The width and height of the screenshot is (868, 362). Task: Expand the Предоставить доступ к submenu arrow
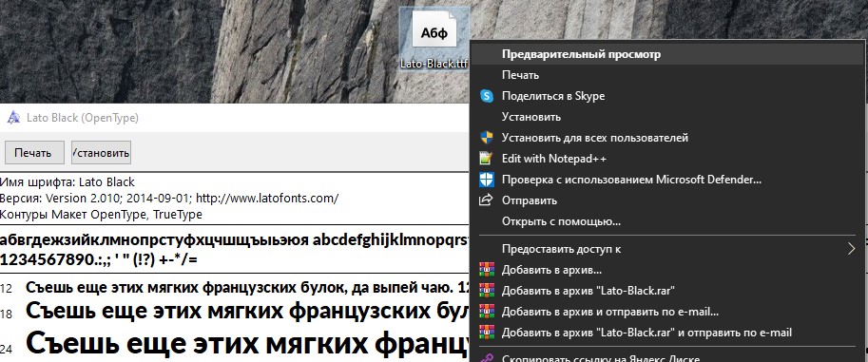click(852, 249)
